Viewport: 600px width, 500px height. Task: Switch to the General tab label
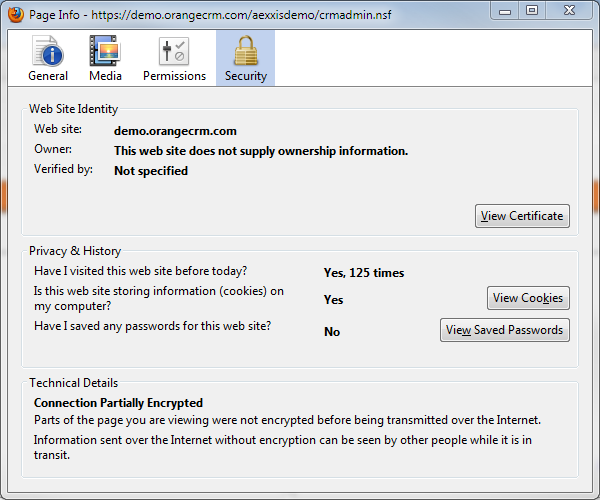pyautogui.click(x=48, y=76)
